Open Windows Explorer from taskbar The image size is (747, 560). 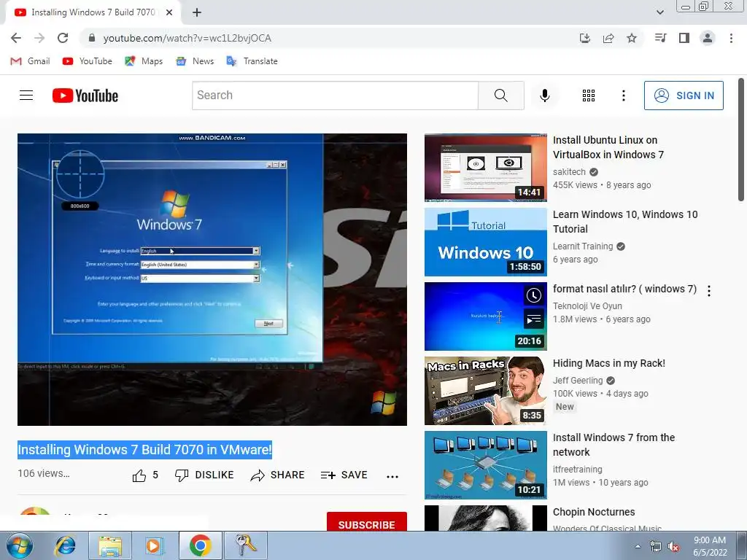pos(110,545)
